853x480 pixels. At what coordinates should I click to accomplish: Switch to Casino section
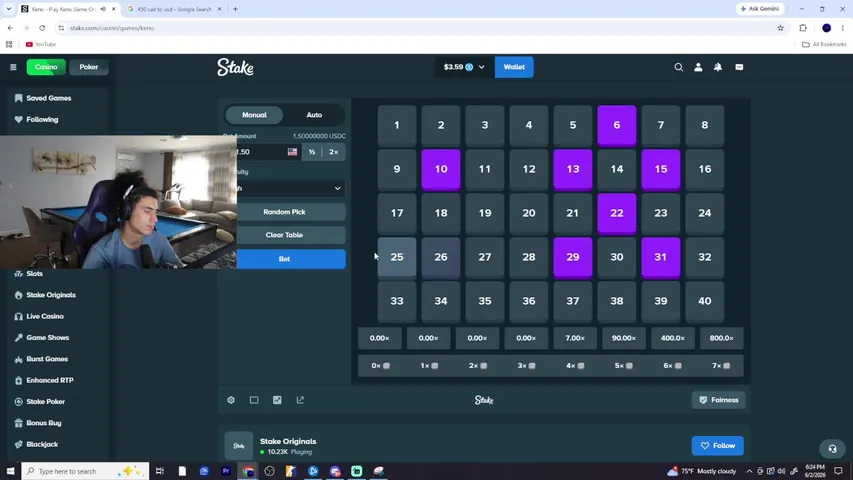[46, 67]
